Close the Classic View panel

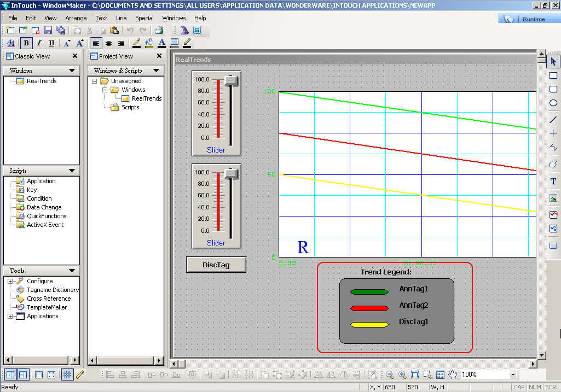(75, 56)
